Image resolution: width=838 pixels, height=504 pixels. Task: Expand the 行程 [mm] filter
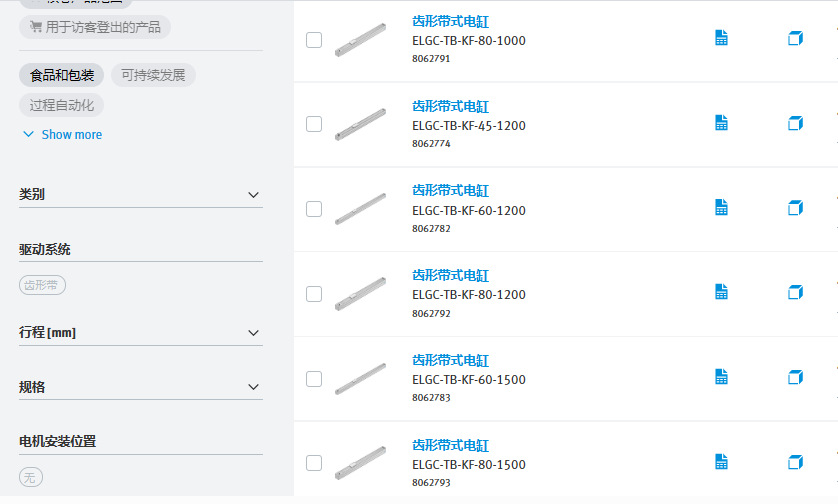click(x=253, y=333)
